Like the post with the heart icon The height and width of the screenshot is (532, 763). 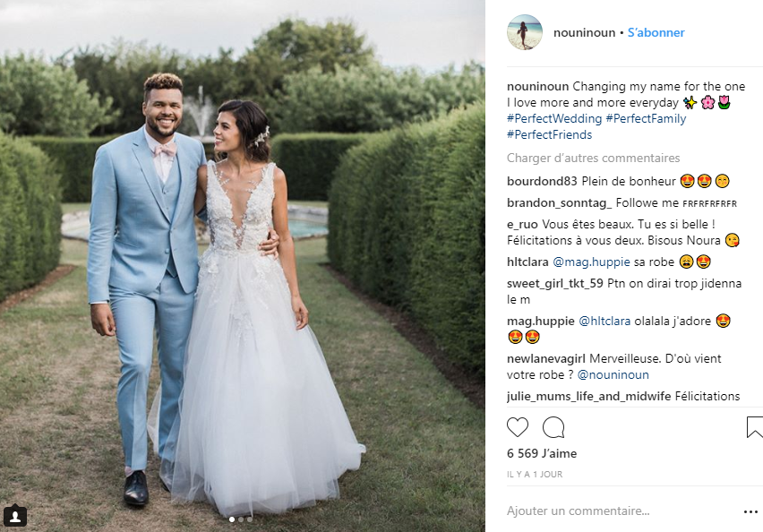click(518, 427)
